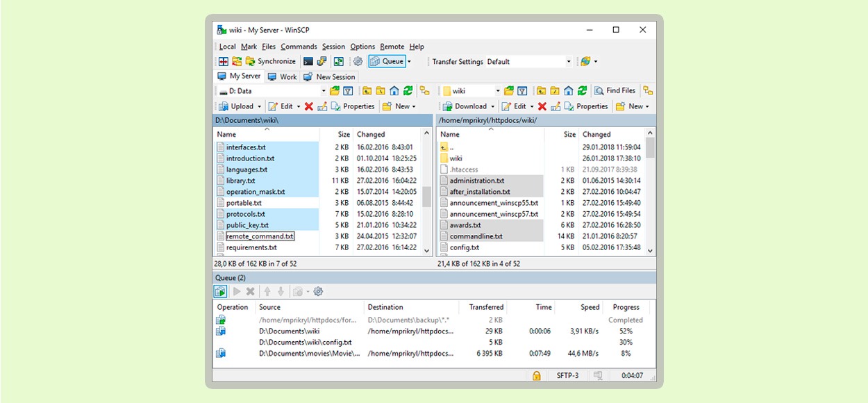Click the queue Execute play icon
The image size is (868, 403).
point(237,291)
